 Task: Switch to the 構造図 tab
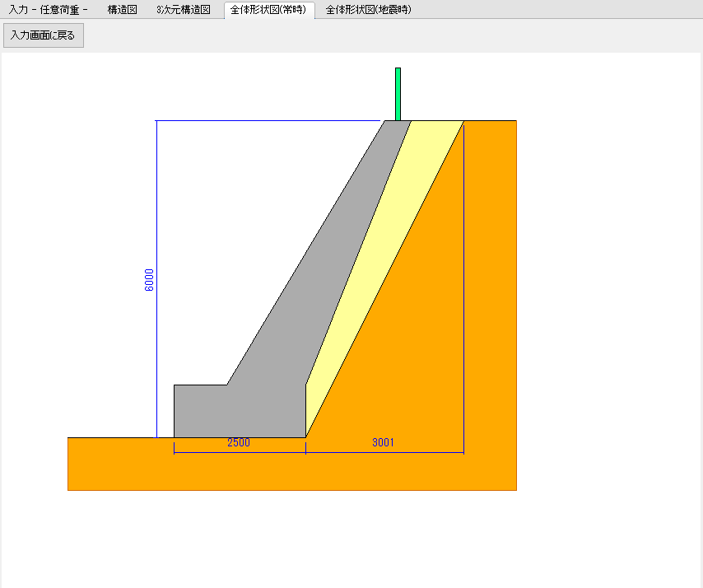[122, 10]
